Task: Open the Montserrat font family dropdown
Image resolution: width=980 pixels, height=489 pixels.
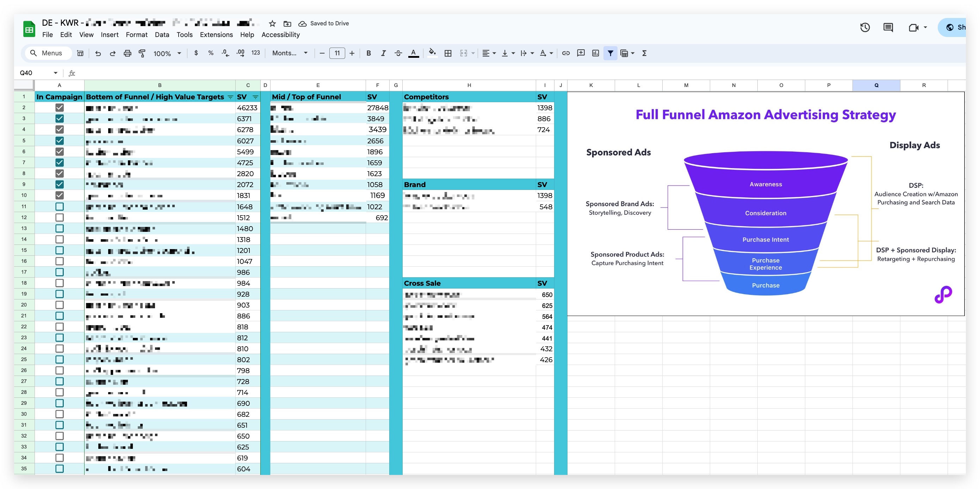Action: 290,53
